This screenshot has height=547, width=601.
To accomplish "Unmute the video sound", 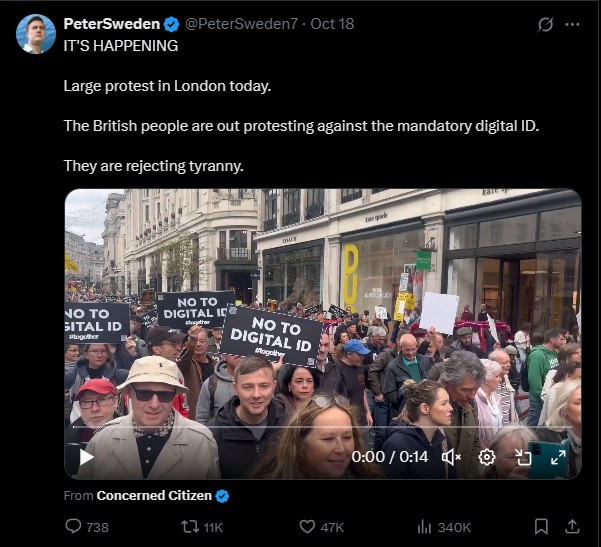I will [x=451, y=457].
